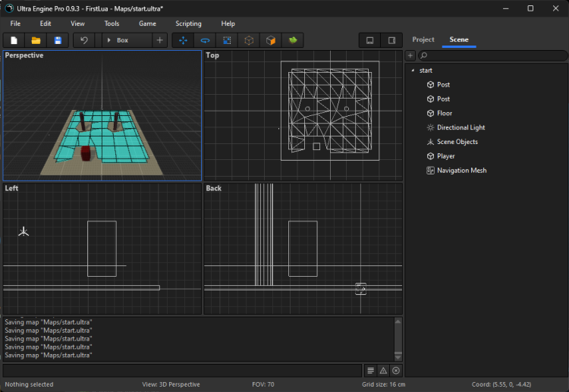Toggle warning message filter in console
The image size is (569, 392).
pos(383,371)
